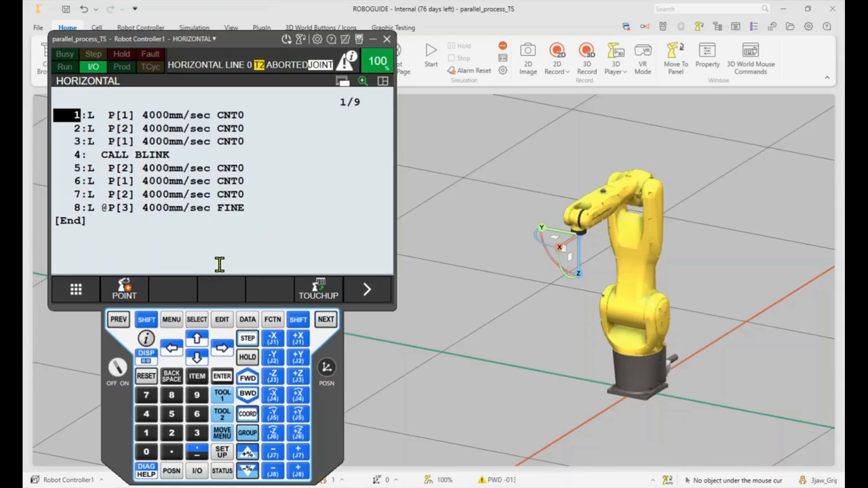Toggle the COORD key on the pendant
Viewport: 868px width, 488px height.
coord(247,414)
